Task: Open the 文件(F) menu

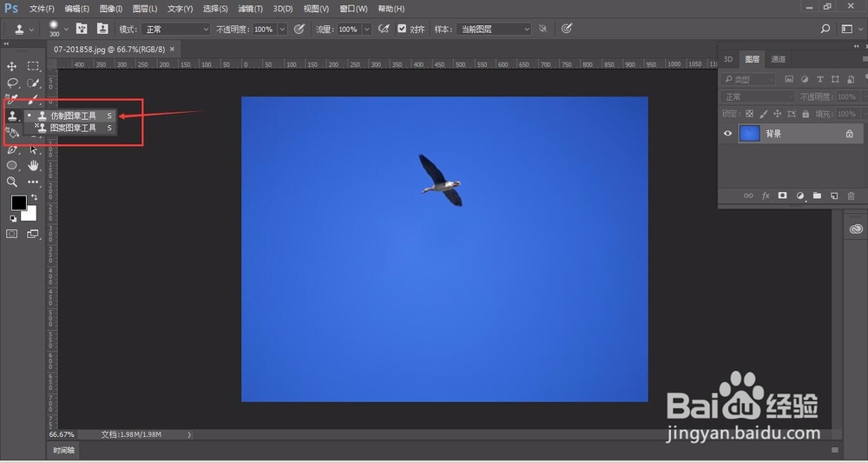Action: (x=42, y=9)
